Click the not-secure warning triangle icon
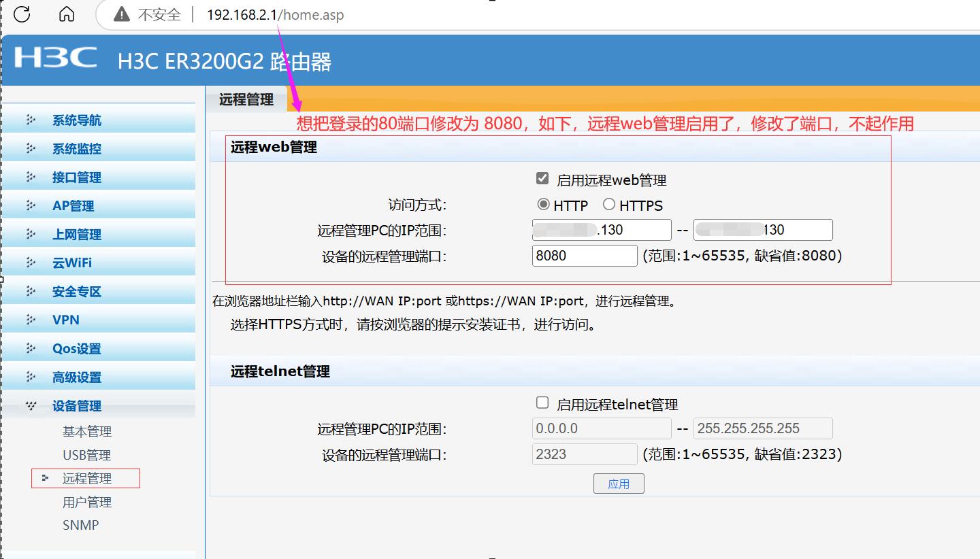980x559 pixels. (x=121, y=14)
